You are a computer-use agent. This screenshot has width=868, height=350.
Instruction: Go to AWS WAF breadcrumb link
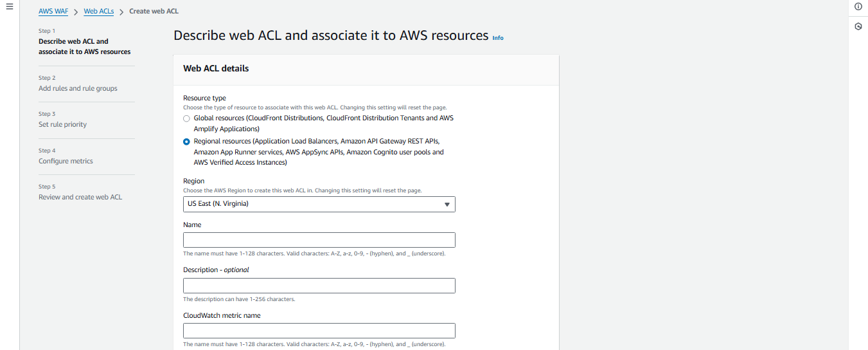click(53, 12)
